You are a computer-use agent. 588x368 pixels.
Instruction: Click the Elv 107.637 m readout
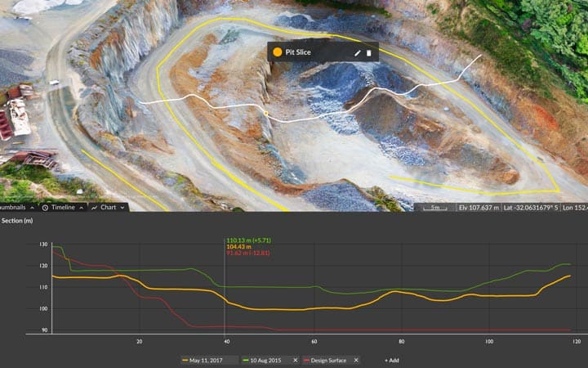click(479, 208)
